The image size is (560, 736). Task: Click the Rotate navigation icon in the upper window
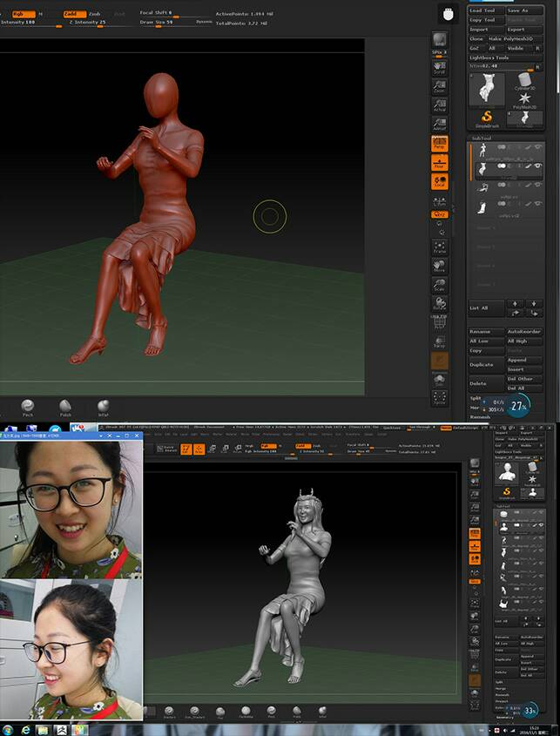pyautogui.click(x=440, y=302)
